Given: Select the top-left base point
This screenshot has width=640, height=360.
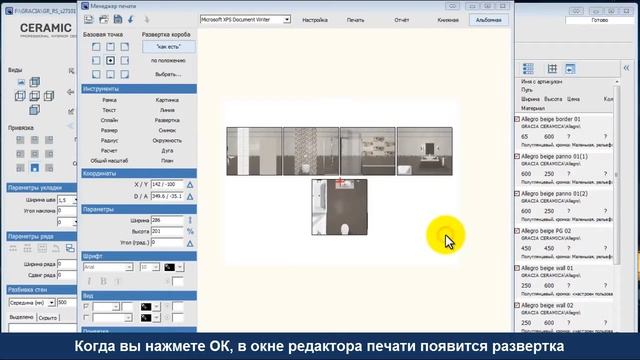Looking at the screenshot, I should (96, 47).
